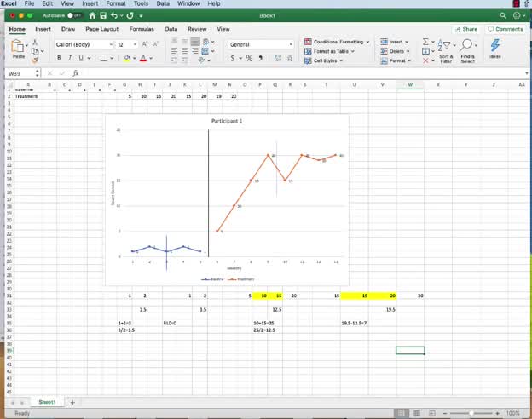The width and height of the screenshot is (532, 419).
Task: Select column W header
Action: pos(410,85)
